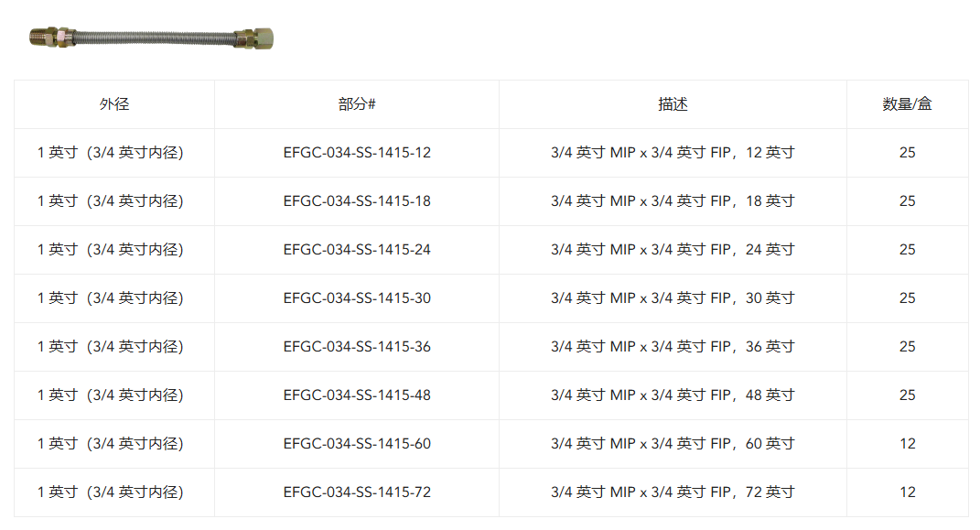Select part number EFGC-034-SS-1415-18

click(357, 201)
